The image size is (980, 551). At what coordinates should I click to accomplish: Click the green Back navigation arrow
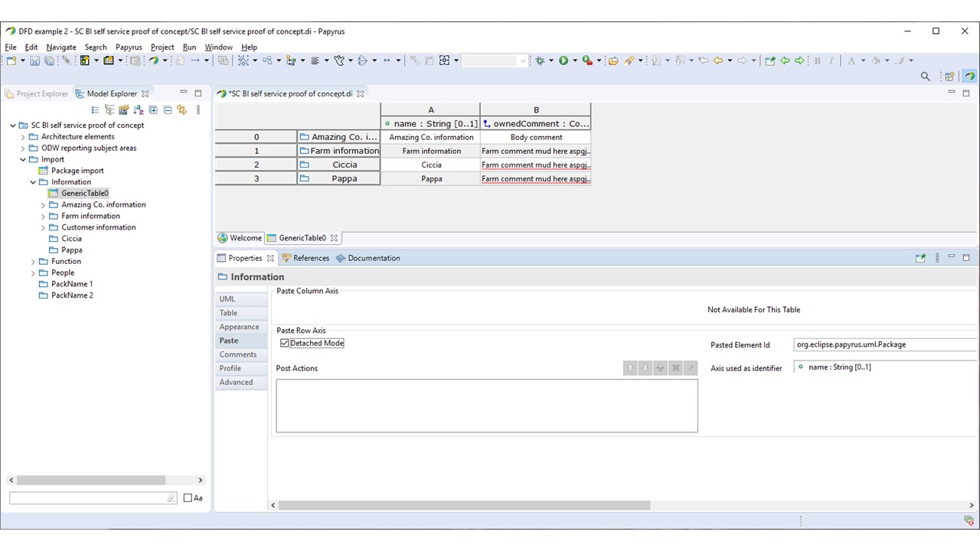[785, 60]
